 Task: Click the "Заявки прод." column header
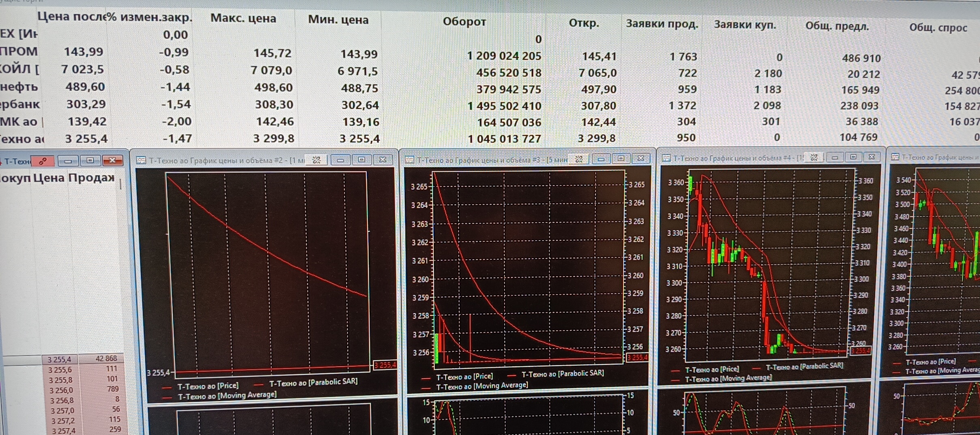[662, 24]
